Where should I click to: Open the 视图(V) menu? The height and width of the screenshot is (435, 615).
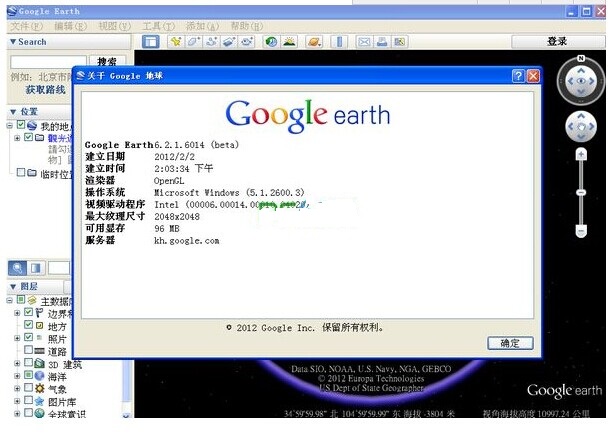click(115, 26)
